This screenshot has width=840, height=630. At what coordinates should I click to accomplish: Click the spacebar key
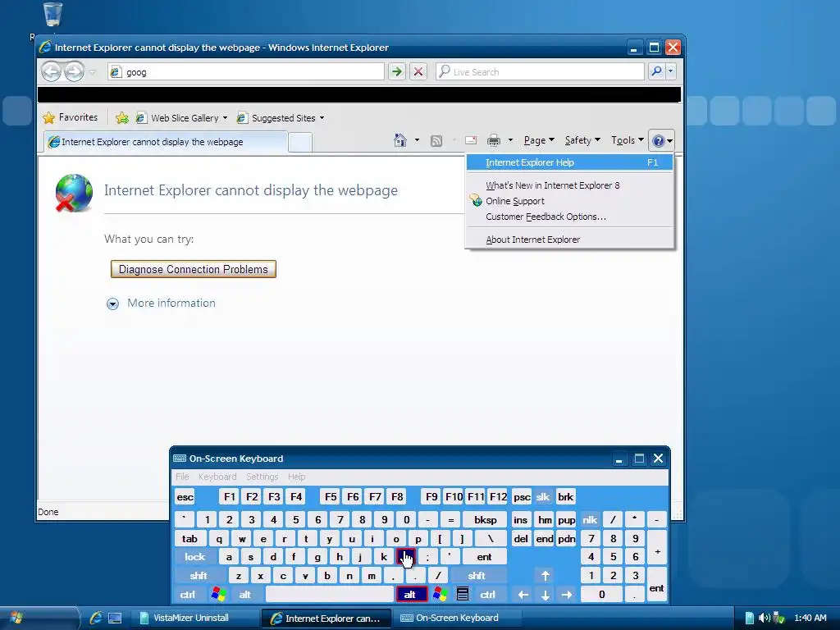[330, 595]
